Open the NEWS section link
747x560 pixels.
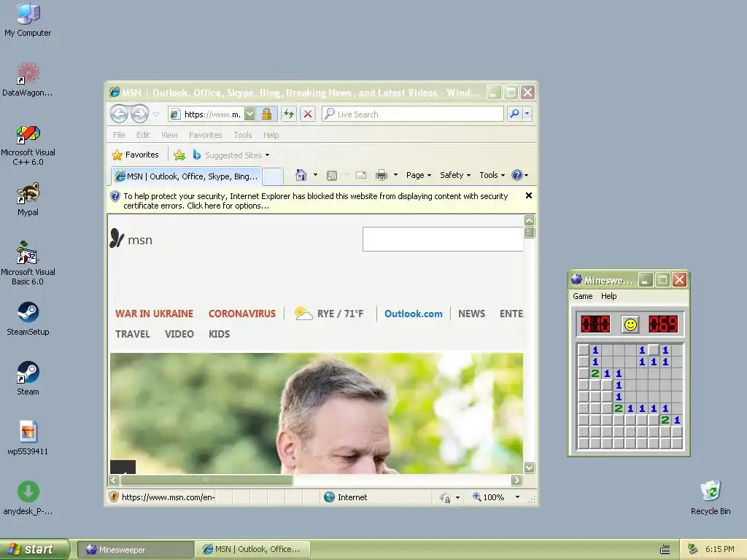point(472,314)
